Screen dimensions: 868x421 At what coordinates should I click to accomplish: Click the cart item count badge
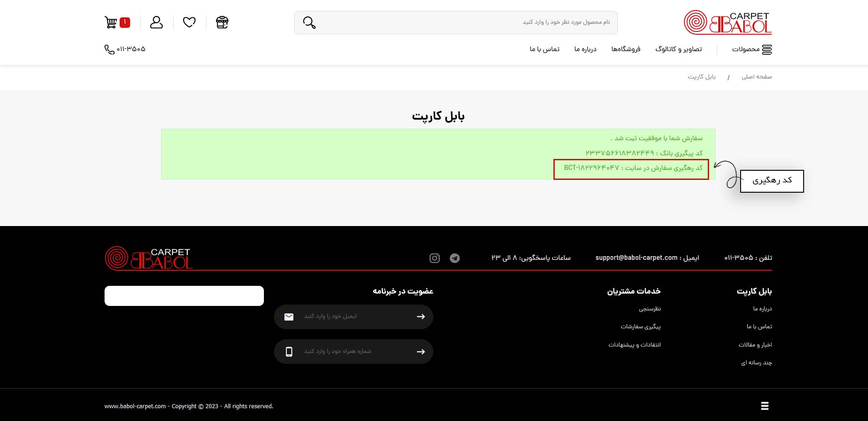(125, 22)
